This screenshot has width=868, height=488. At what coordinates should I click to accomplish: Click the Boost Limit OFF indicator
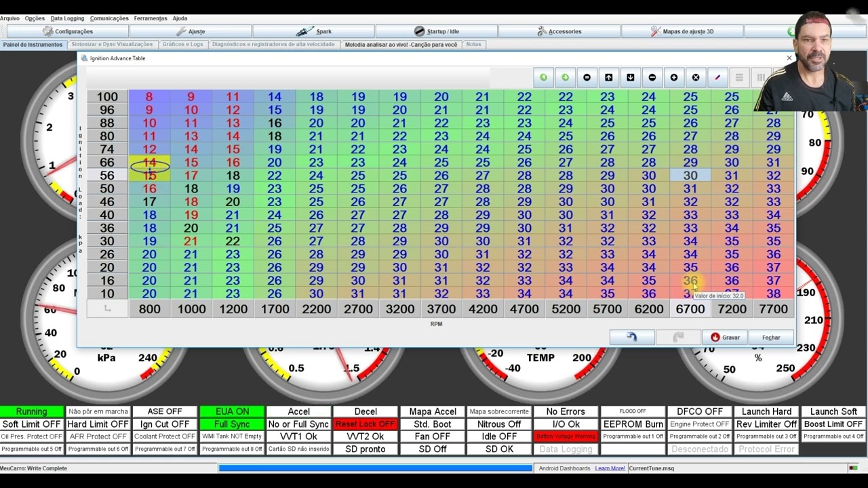coord(833,424)
